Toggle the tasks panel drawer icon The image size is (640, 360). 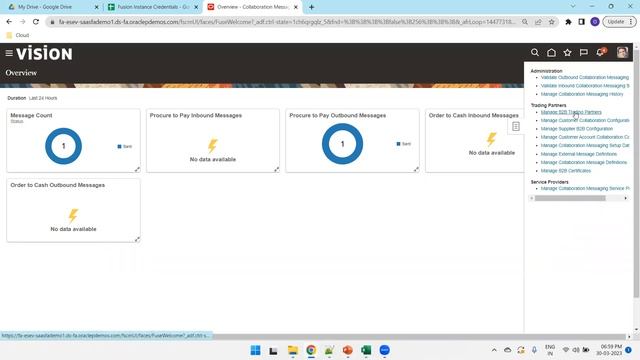tap(516, 127)
